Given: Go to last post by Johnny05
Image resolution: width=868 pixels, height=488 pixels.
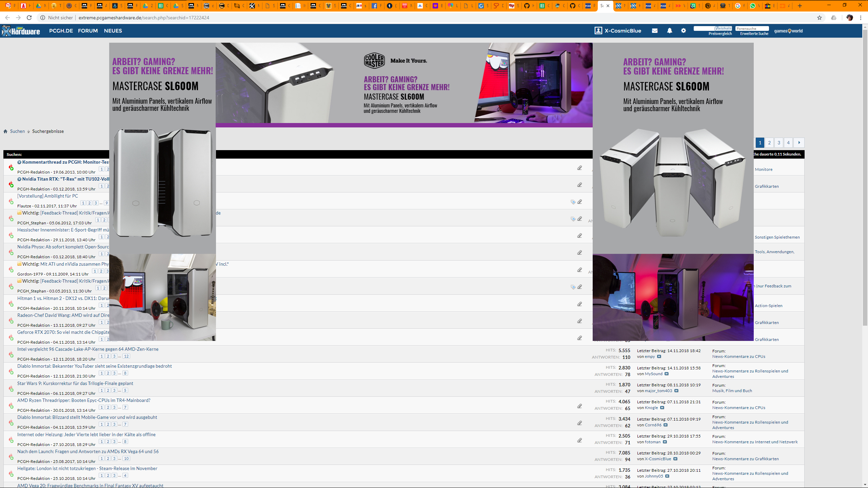Looking at the screenshot, I should click(x=667, y=476).
